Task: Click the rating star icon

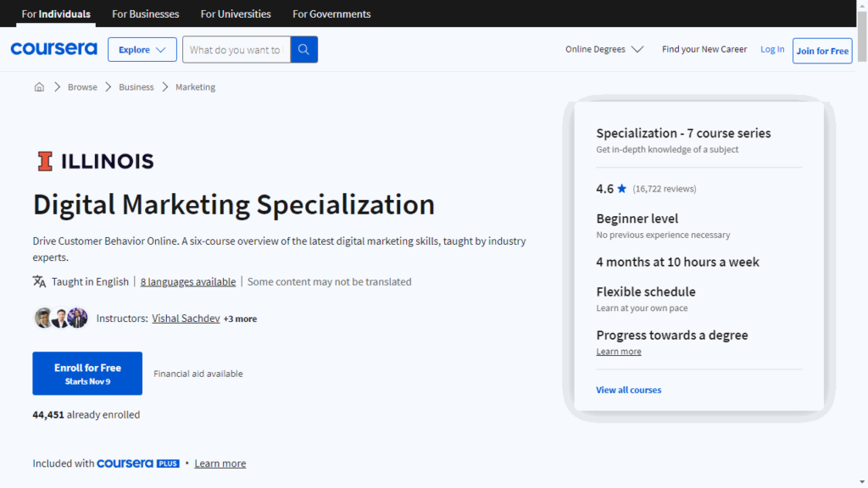Action: point(622,189)
